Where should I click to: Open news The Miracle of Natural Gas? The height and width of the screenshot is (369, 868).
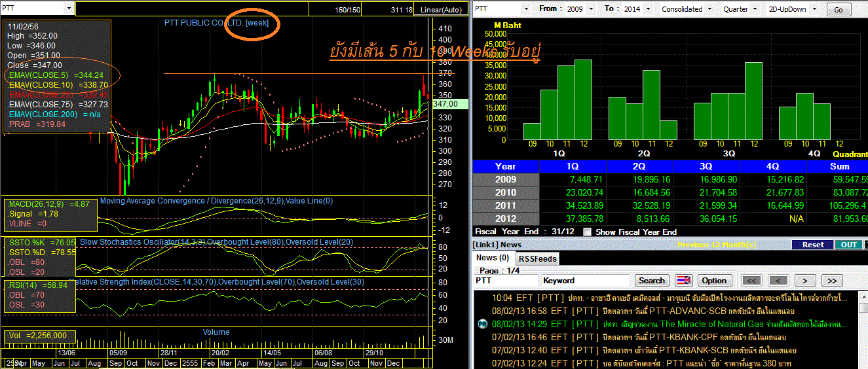pyautogui.click(x=668, y=324)
